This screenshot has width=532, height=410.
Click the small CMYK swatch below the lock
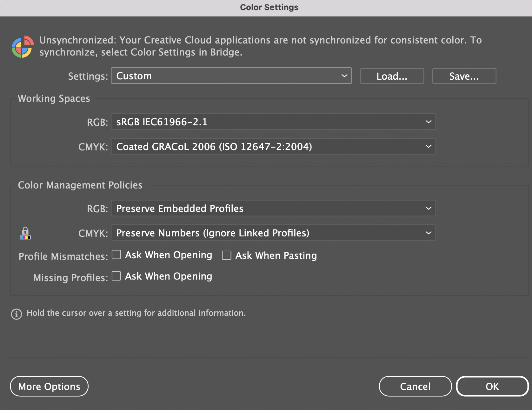coord(25,237)
